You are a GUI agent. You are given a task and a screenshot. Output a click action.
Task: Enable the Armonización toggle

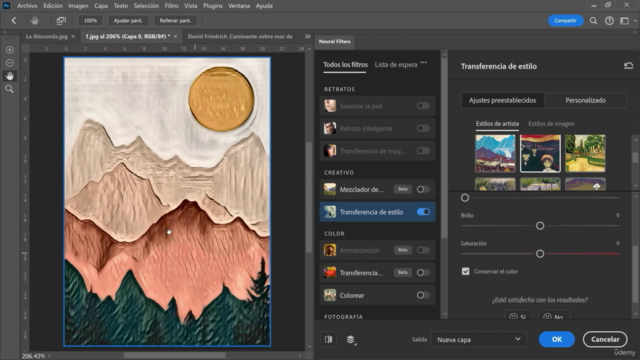(423, 250)
